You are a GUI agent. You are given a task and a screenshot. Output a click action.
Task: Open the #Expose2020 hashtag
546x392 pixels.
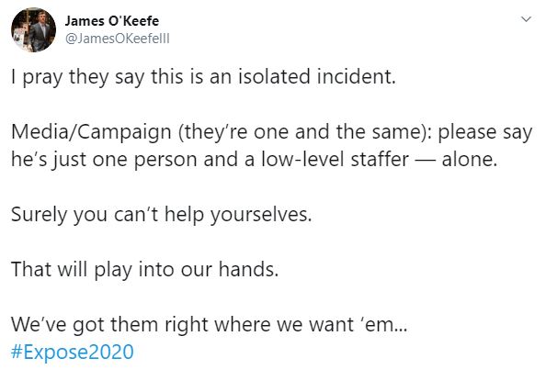pyautogui.click(x=73, y=352)
